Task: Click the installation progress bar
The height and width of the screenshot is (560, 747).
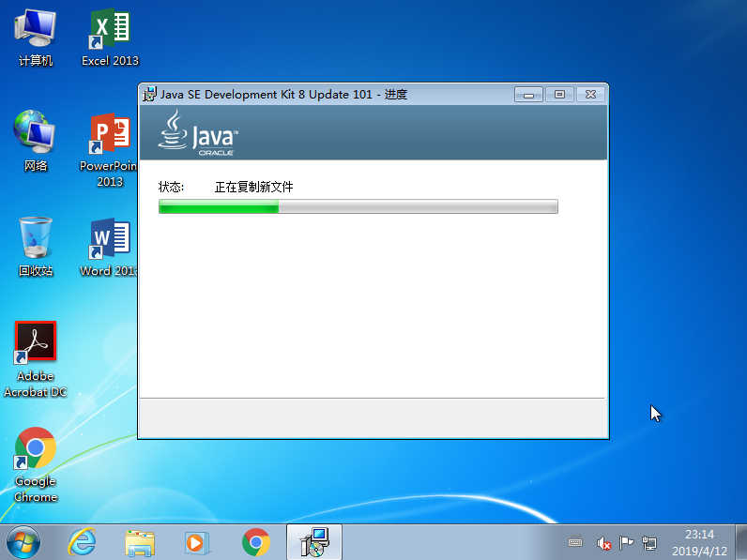Action: point(358,206)
